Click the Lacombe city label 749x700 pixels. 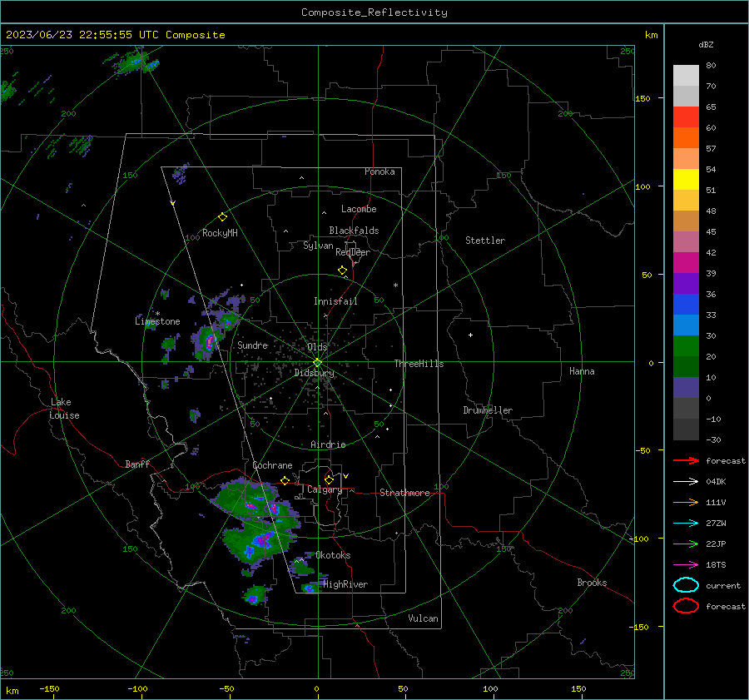pyautogui.click(x=359, y=209)
